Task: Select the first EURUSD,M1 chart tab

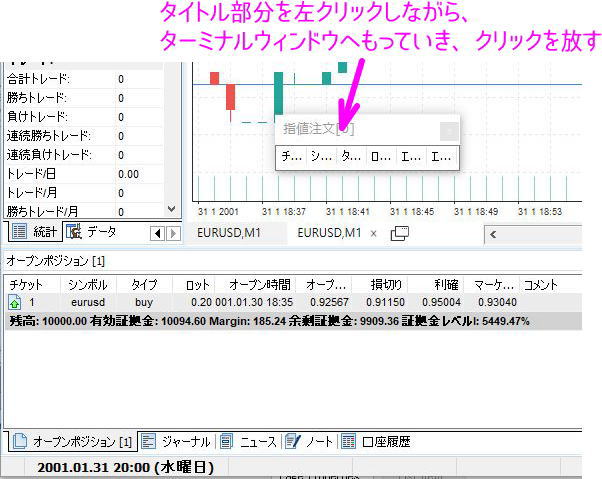Action: [229, 233]
